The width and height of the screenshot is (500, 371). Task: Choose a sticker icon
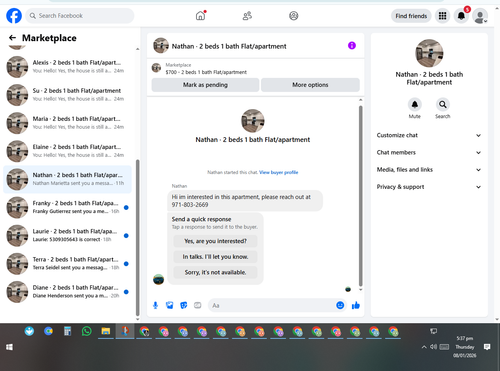(184, 305)
